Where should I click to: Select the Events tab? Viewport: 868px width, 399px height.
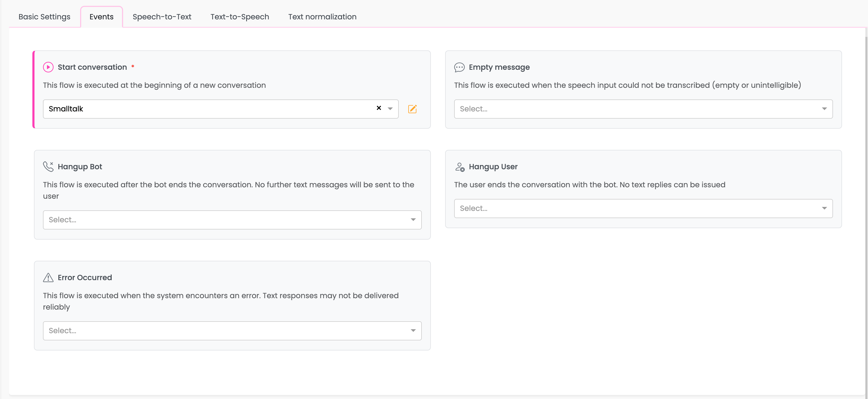coord(101,17)
